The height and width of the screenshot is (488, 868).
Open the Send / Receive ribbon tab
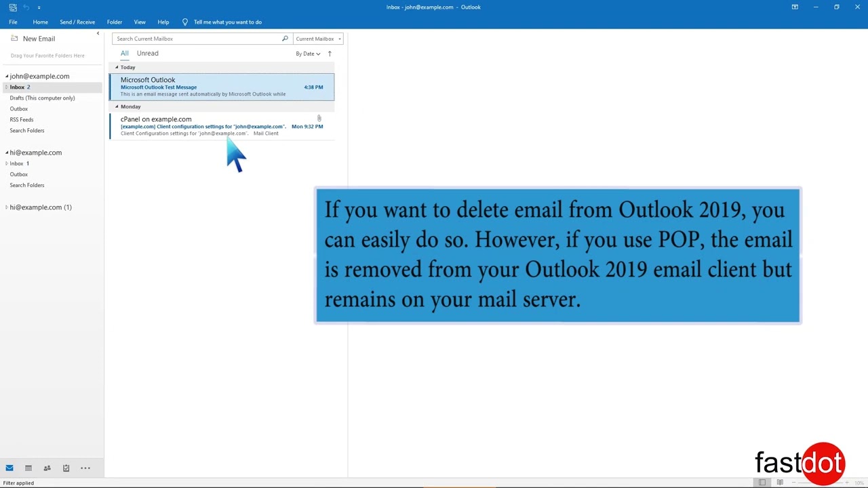[x=77, y=22]
